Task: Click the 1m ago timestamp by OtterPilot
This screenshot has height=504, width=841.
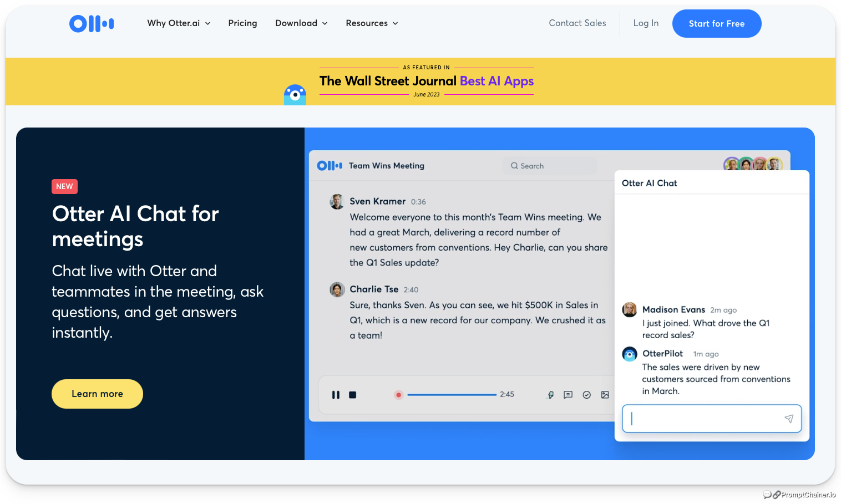Action: 706,354
